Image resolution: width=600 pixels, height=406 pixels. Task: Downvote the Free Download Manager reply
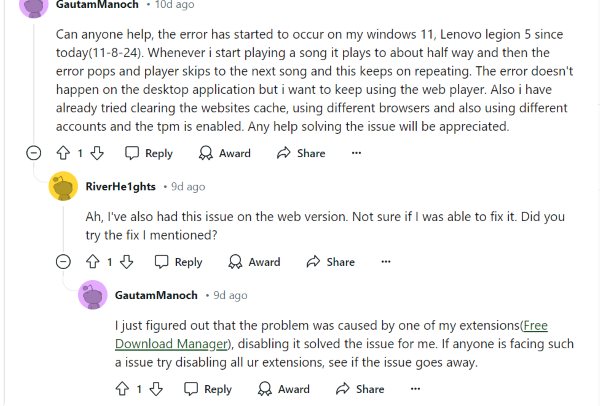[x=156, y=389]
